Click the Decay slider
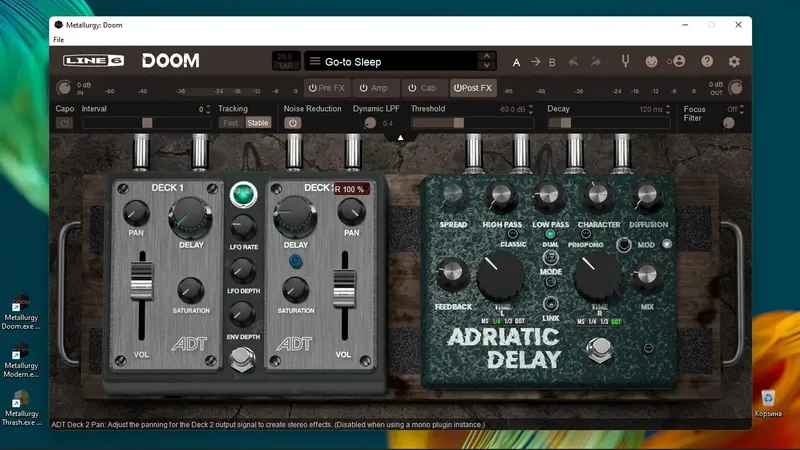This screenshot has width=800, height=450. click(x=609, y=123)
